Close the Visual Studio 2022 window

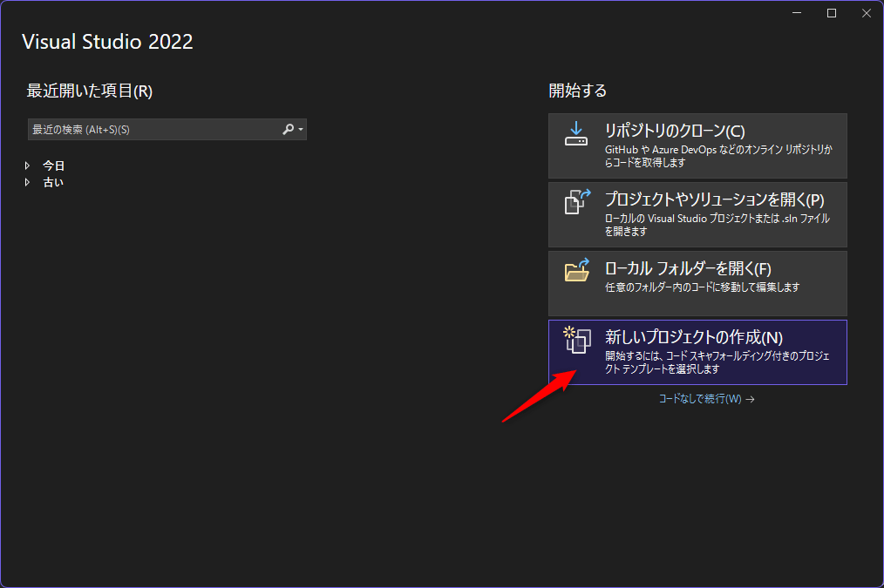867,13
